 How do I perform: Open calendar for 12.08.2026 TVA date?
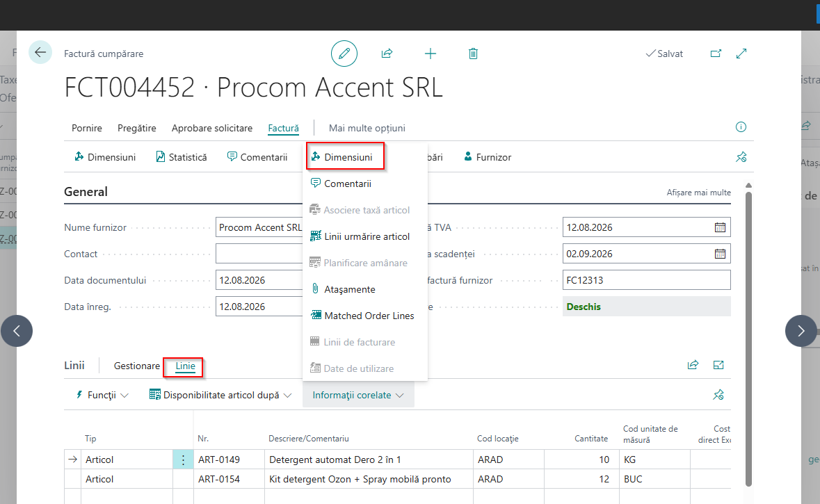click(720, 227)
